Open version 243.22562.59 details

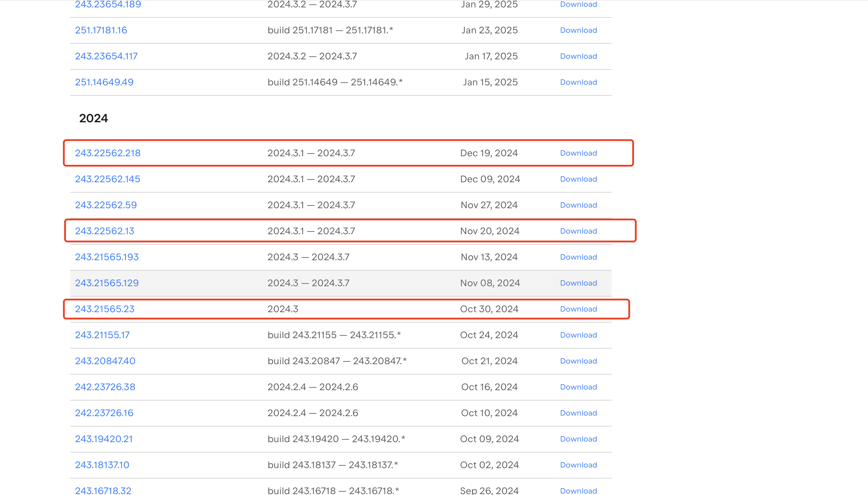(106, 205)
